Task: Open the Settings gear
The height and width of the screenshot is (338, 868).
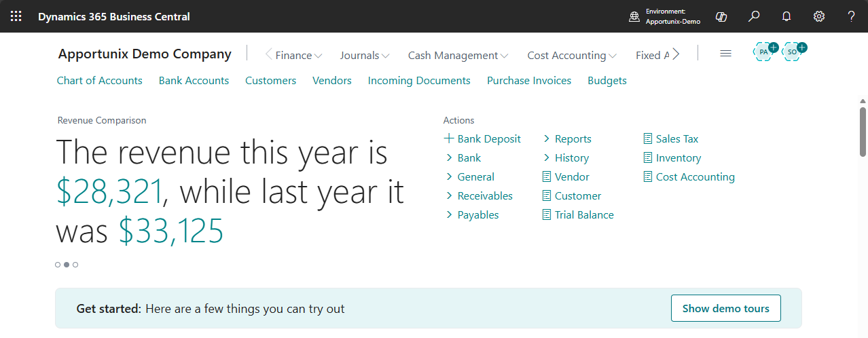Action: tap(819, 16)
